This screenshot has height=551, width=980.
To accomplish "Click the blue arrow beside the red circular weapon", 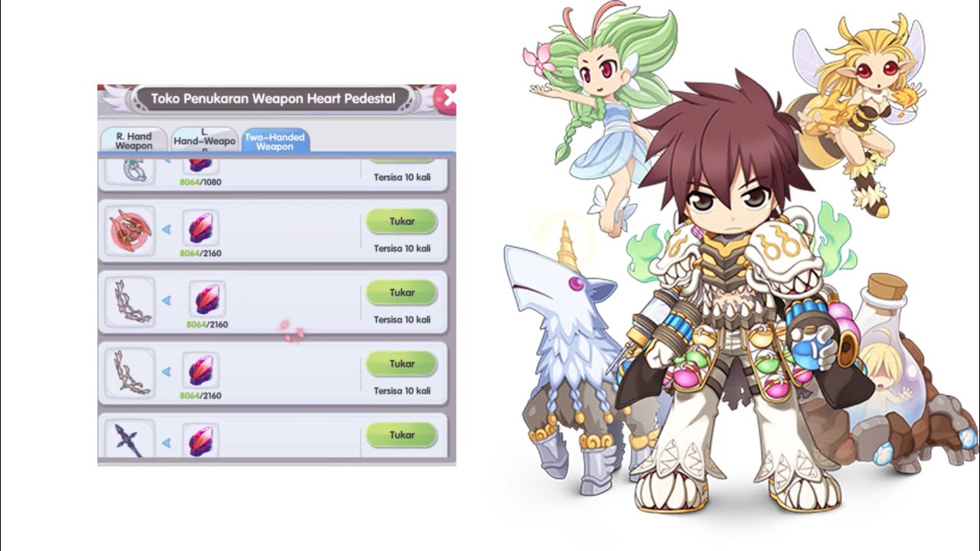I will tap(165, 228).
